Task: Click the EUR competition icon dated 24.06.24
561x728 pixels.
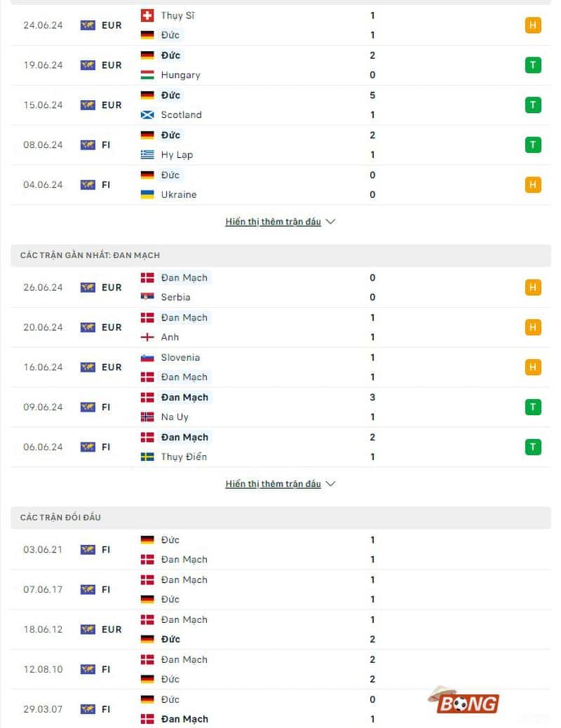Action: [88, 25]
